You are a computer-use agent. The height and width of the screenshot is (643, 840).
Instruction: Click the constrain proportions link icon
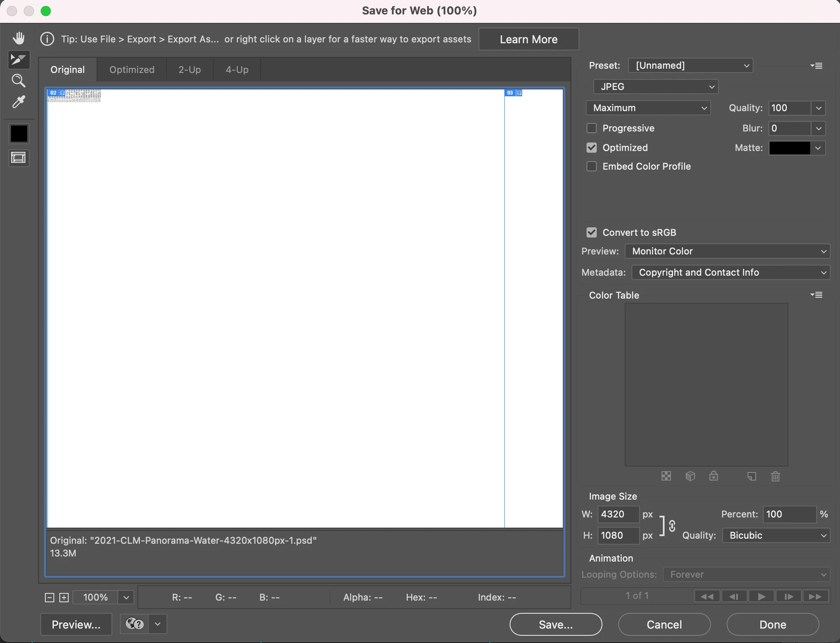pyautogui.click(x=672, y=526)
